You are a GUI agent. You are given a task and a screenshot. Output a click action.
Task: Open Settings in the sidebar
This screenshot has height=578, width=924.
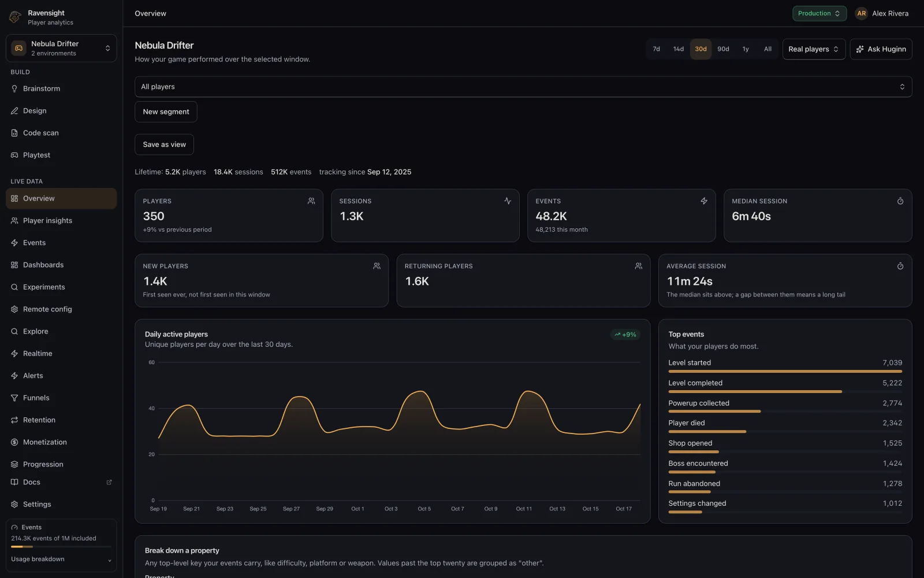(x=61, y=504)
